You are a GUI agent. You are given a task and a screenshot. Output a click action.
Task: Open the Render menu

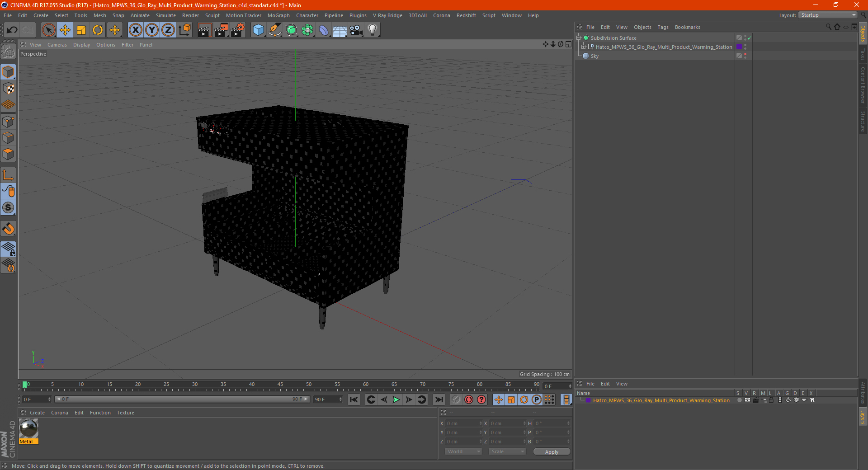click(190, 15)
